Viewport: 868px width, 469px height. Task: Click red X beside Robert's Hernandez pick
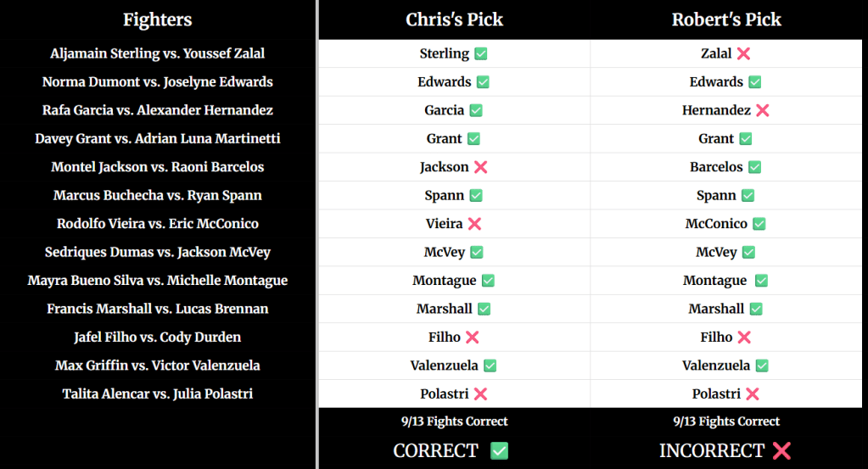pyautogui.click(x=762, y=110)
